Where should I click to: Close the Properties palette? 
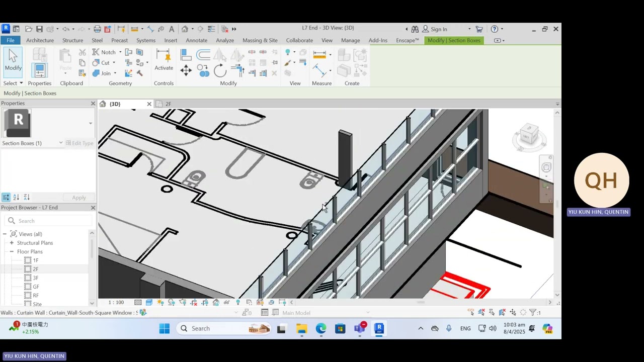point(93,103)
